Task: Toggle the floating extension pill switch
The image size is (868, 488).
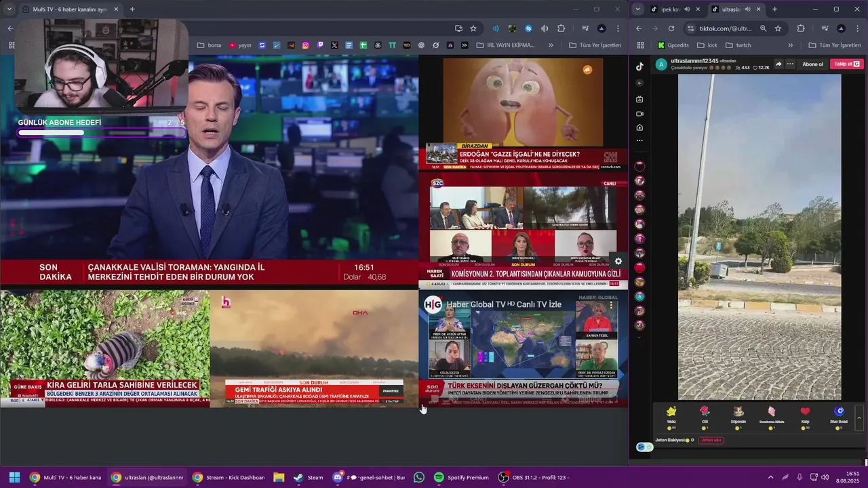Action: (645, 447)
